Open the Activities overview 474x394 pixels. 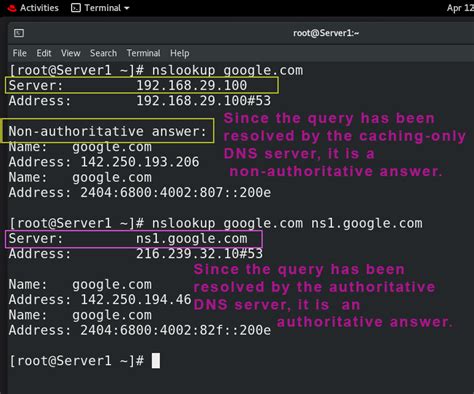point(39,8)
